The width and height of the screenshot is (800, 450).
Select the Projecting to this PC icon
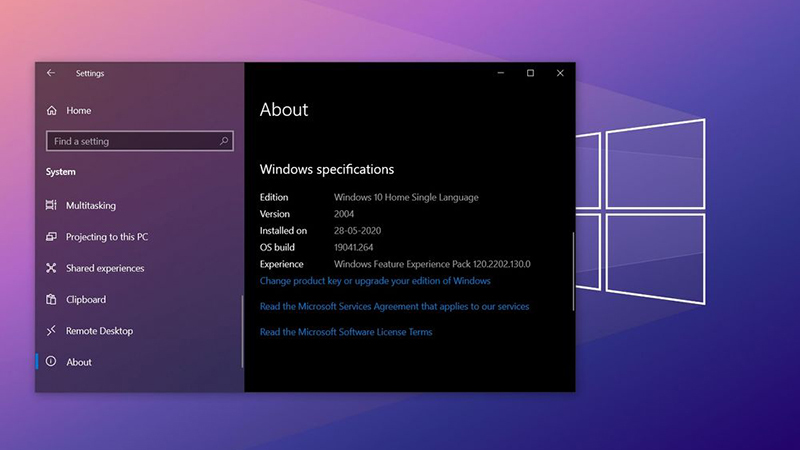pos(51,237)
